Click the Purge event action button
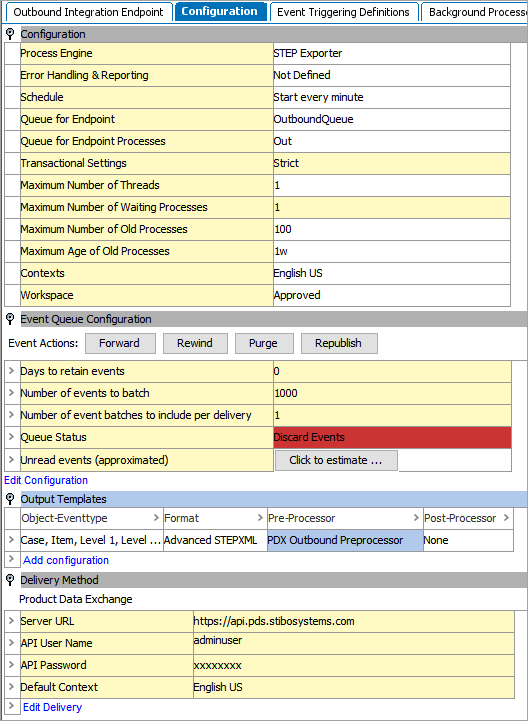528x721 pixels. point(264,343)
